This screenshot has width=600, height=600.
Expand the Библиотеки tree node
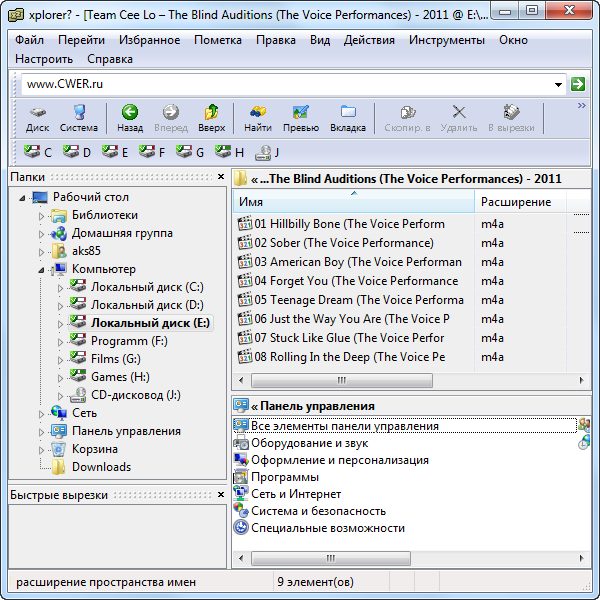coord(42,216)
